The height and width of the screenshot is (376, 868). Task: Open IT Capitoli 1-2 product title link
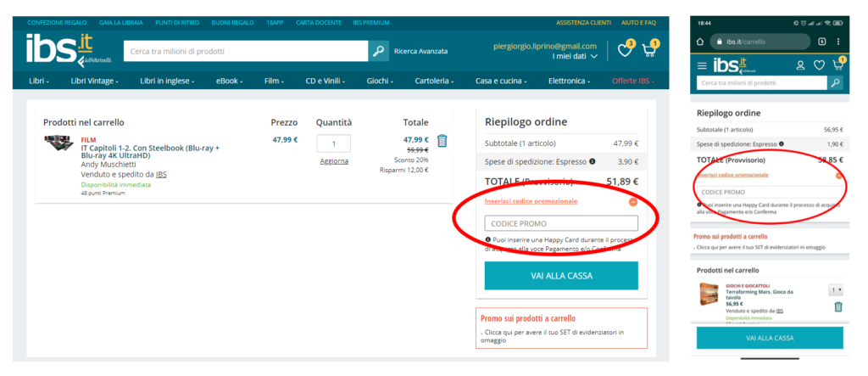pos(150,152)
